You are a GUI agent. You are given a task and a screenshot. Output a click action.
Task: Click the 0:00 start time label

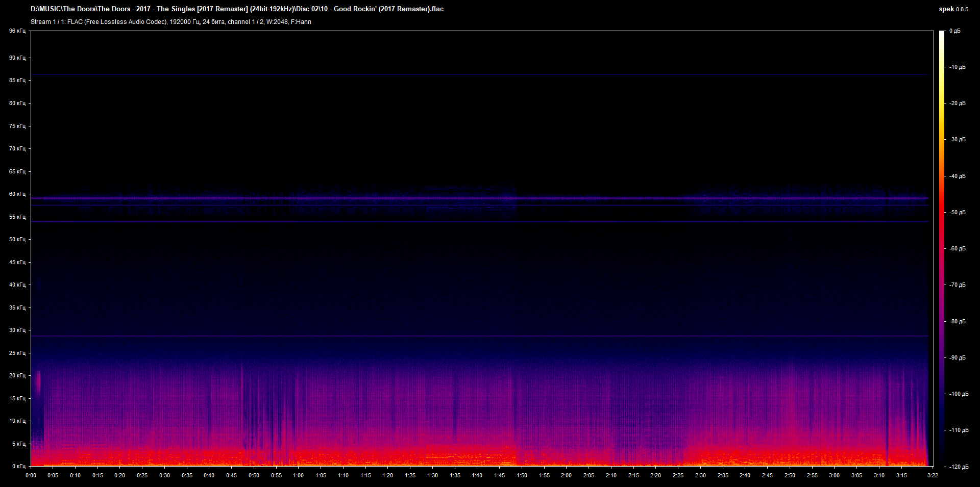click(31, 475)
